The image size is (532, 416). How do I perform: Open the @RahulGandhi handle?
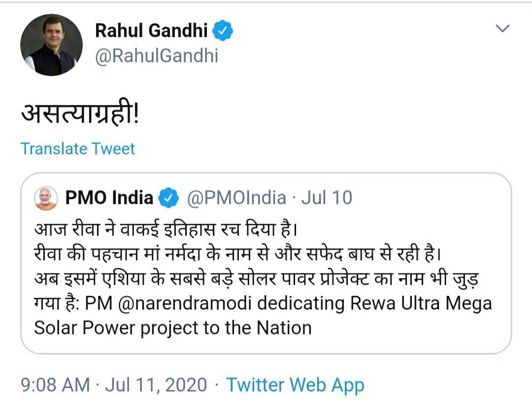(156, 55)
